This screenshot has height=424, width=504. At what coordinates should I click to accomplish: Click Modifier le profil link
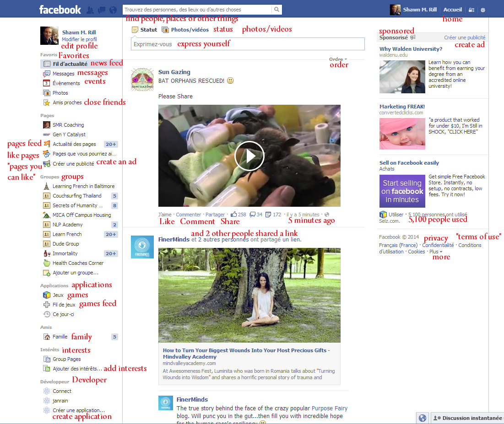click(x=79, y=39)
